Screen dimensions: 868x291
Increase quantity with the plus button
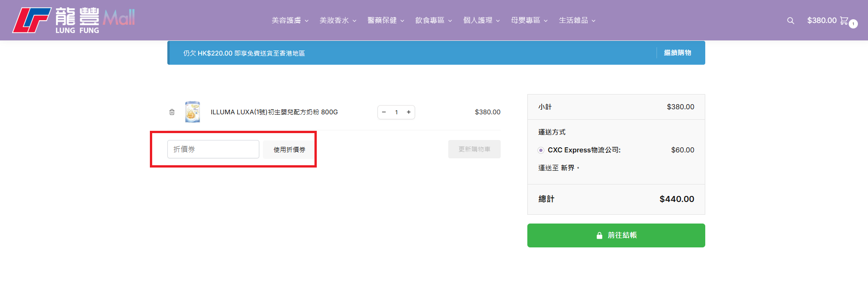[408, 112]
